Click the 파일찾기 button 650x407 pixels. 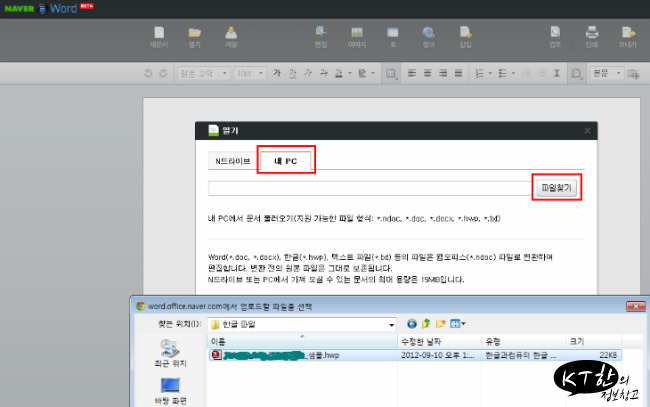click(557, 188)
